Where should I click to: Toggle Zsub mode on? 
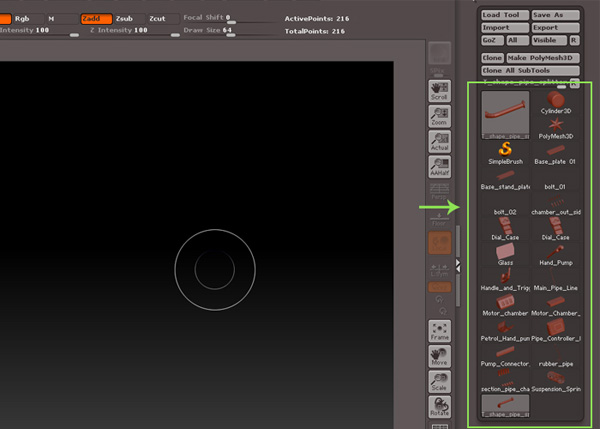point(124,18)
